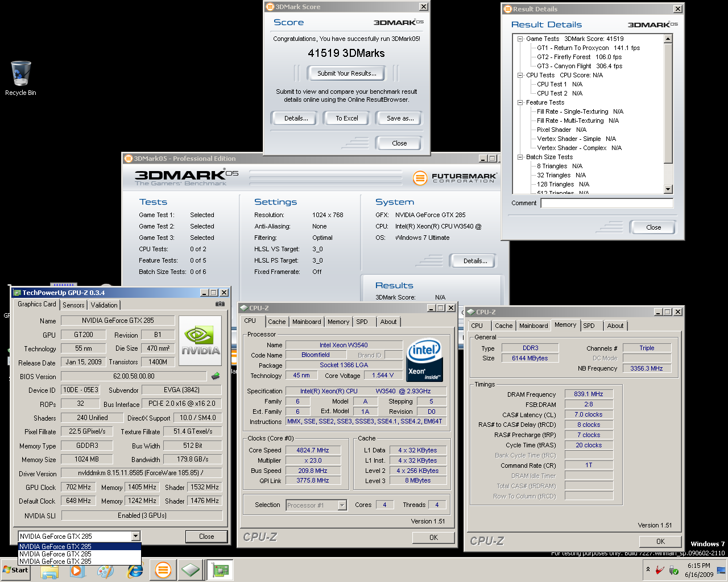Click the 41519 3DMarks score text

pos(346,53)
